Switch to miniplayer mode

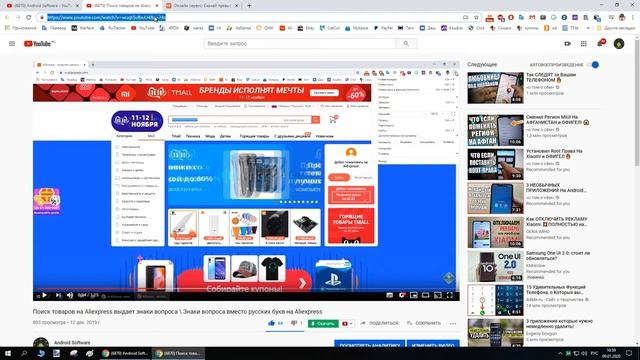tap(414, 295)
